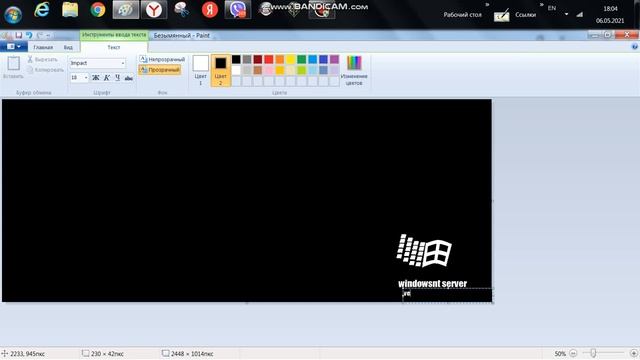Open the Paint application menu button
Viewport: 640px width, 360px height.
click(14, 47)
